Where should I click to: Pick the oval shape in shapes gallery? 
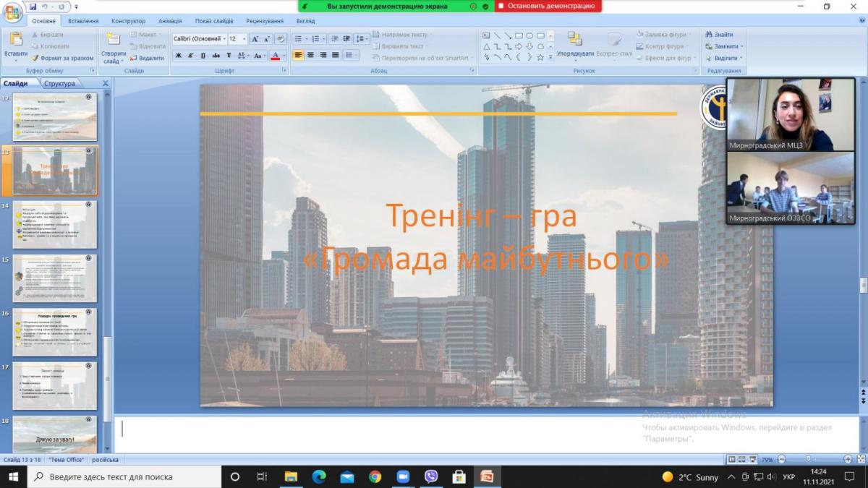pyautogui.click(x=529, y=35)
